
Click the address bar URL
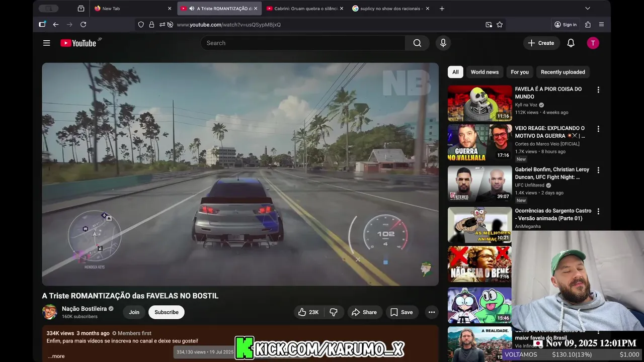(x=228, y=25)
